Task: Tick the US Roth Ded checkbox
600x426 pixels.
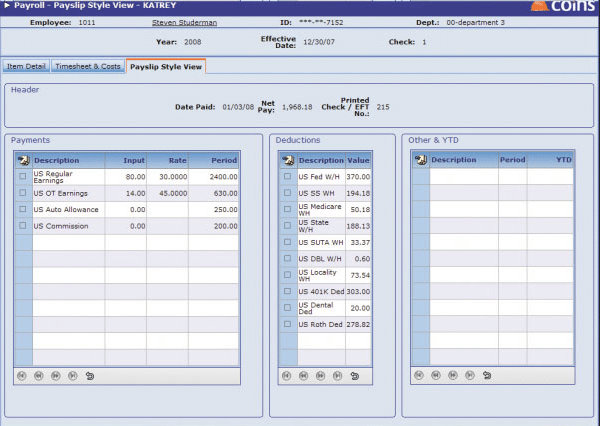Action: 287,324
